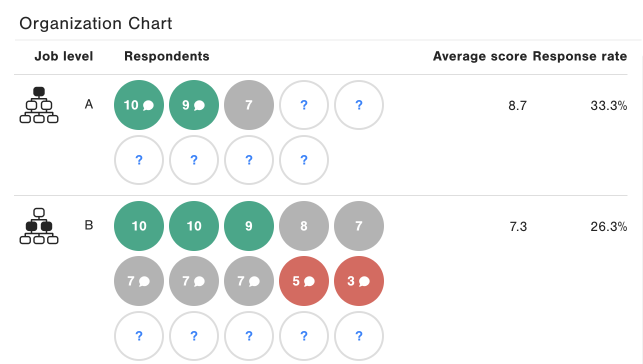Select the job level A label

point(89,104)
